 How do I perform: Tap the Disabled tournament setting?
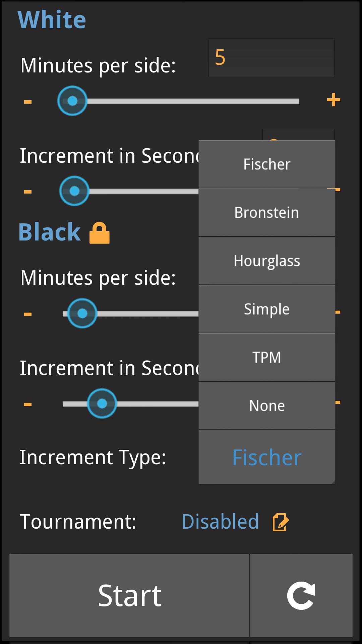pyautogui.click(x=220, y=522)
